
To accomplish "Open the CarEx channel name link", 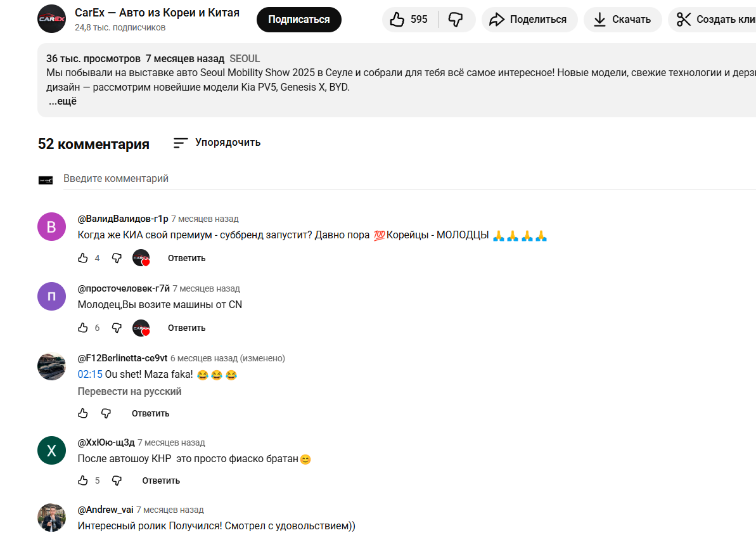I will (x=157, y=13).
